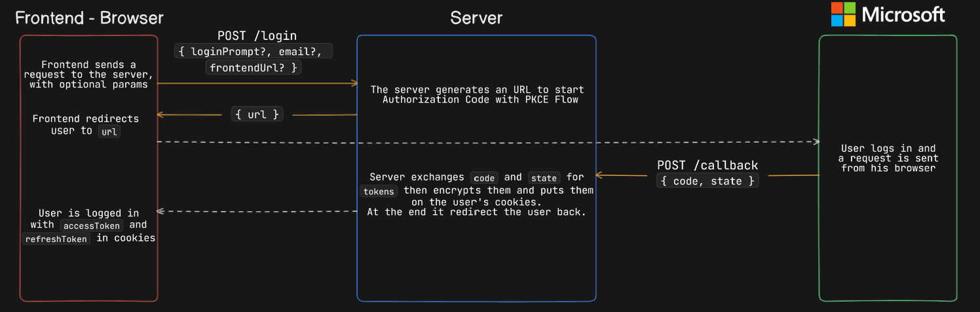Screen dimensions: 980x312
Task: Click the 'state' chip in server box
Action: click(x=544, y=178)
